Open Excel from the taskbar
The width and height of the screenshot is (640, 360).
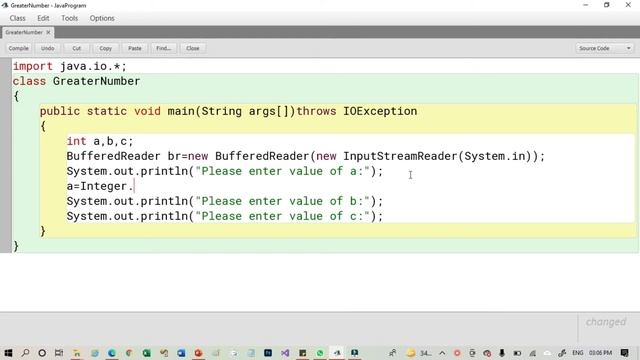point(146,353)
